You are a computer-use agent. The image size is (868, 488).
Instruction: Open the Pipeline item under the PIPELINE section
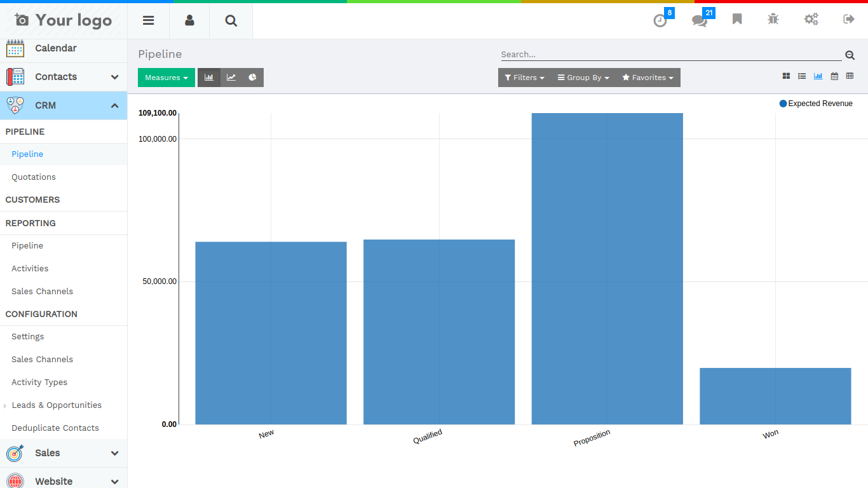(27, 154)
